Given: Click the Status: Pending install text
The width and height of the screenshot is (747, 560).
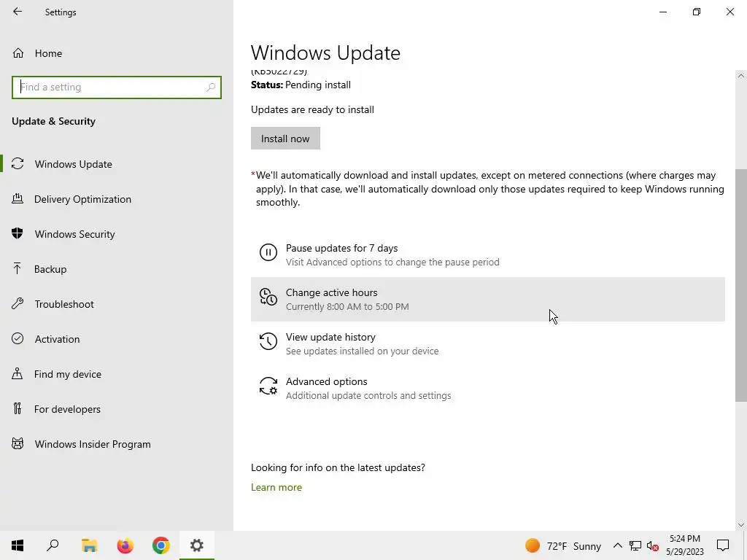Looking at the screenshot, I should pyautogui.click(x=301, y=85).
